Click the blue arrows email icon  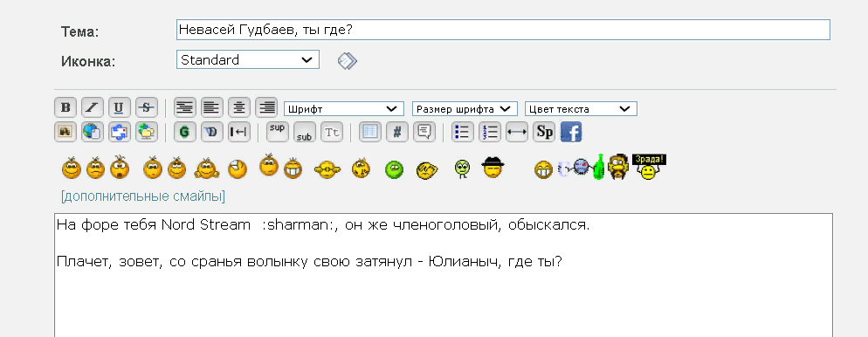click(x=120, y=132)
